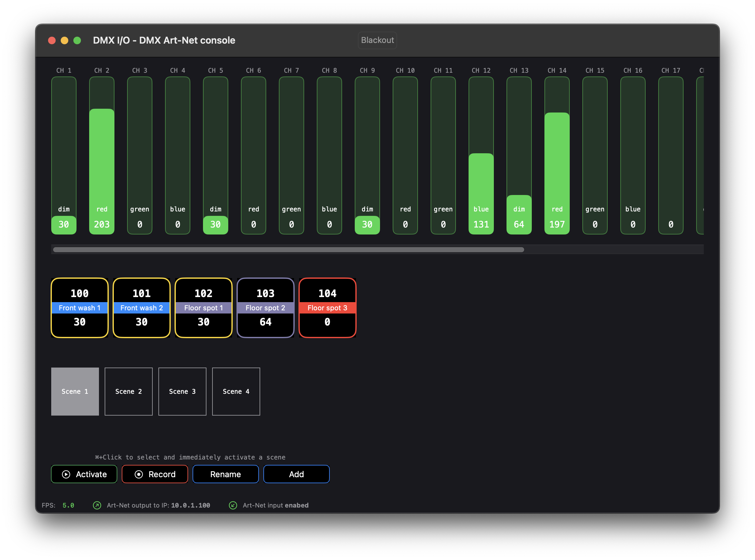Select the Scene 2 tile
This screenshot has height=560, width=755.
point(129,391)
